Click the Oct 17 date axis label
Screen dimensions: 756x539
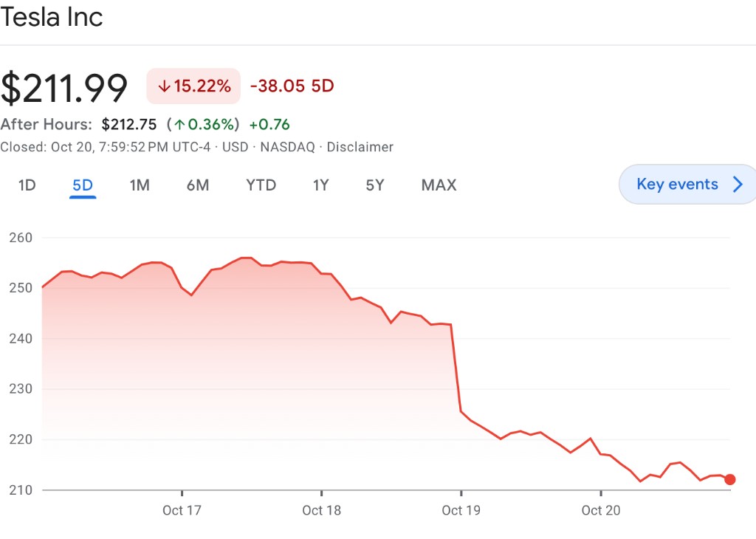click(182, 510)
